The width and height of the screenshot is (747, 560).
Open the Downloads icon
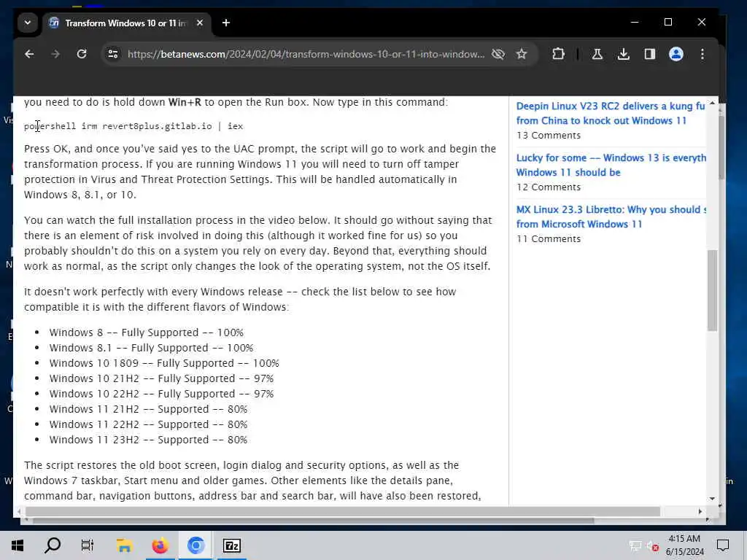(x=624, y=54)
